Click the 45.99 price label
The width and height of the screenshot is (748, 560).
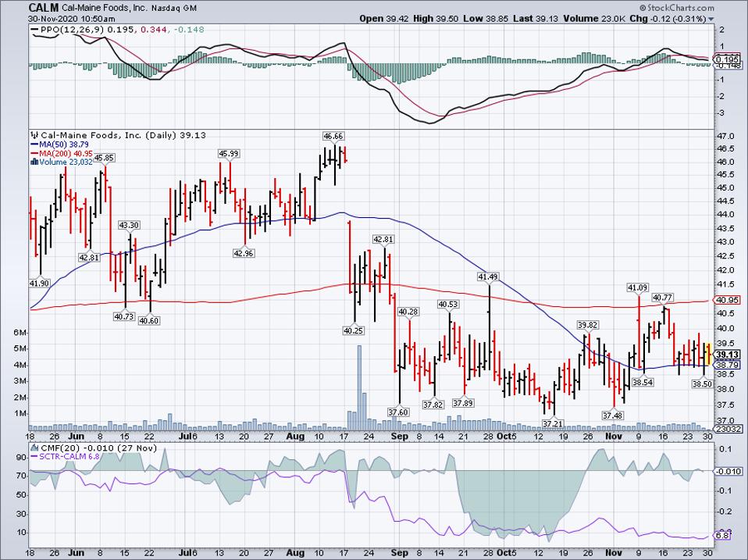tap(229, 154)
